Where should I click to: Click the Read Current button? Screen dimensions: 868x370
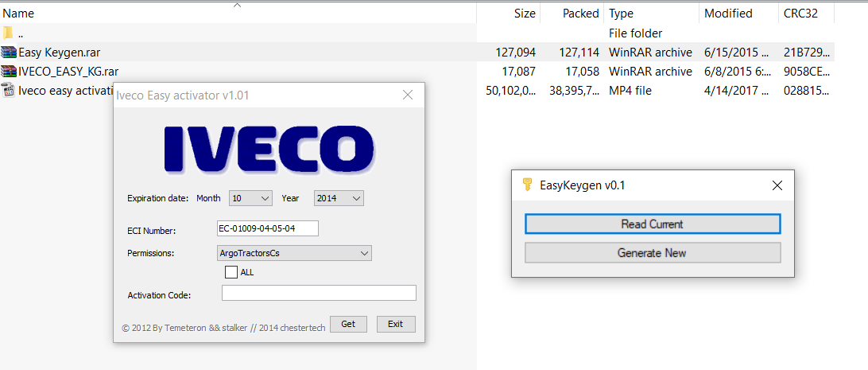652,224
